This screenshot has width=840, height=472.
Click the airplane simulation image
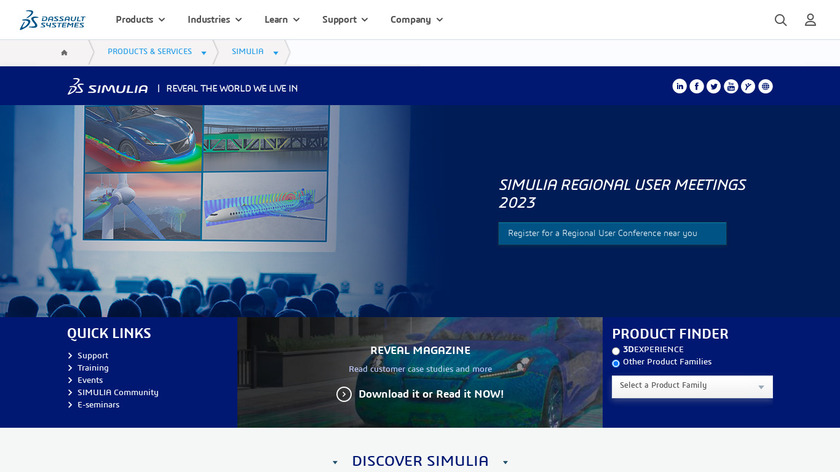(x=265, y=206)
